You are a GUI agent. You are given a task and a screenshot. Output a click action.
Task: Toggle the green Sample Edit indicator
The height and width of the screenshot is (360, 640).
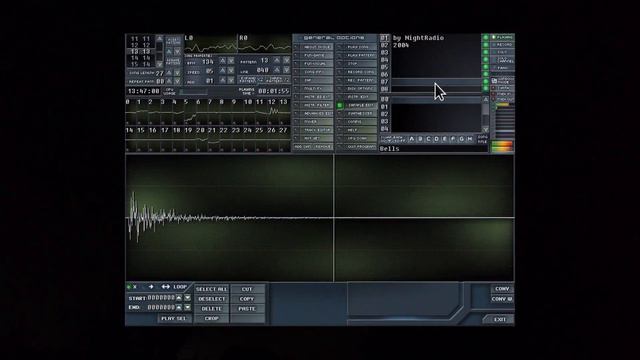pos(340,105)
